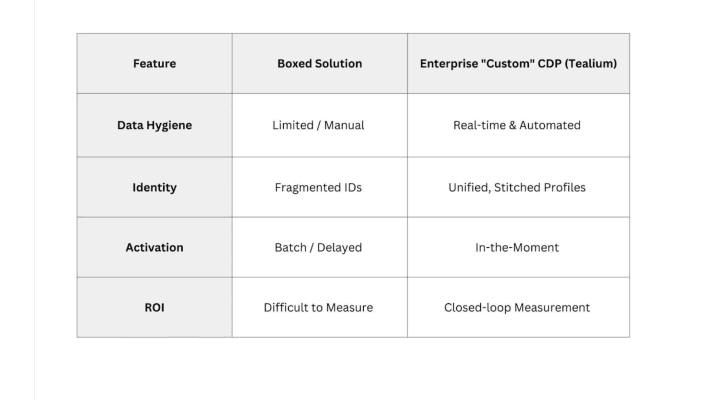Click the In-the-Moment cell
The width and height of the screenshot is (711, 400).
click(x=518, y=247)
